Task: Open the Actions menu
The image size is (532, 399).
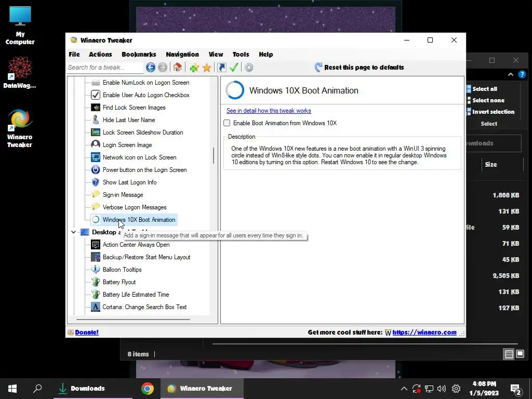Action: [100, 54]
